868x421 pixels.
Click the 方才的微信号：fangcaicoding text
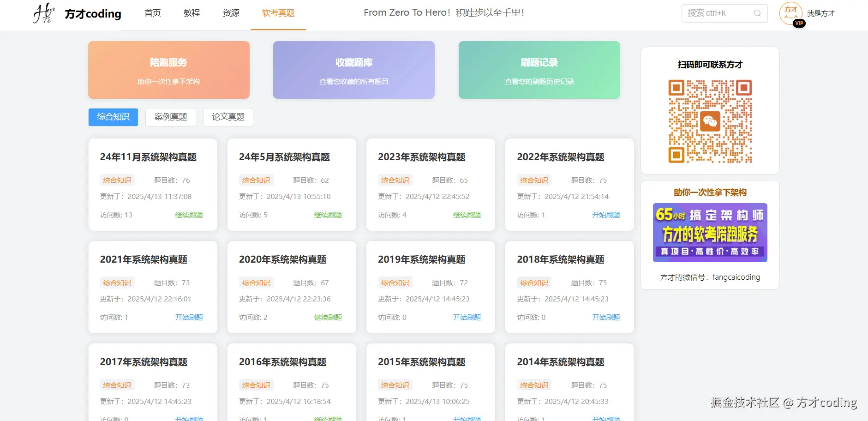(x=710, y=277)
